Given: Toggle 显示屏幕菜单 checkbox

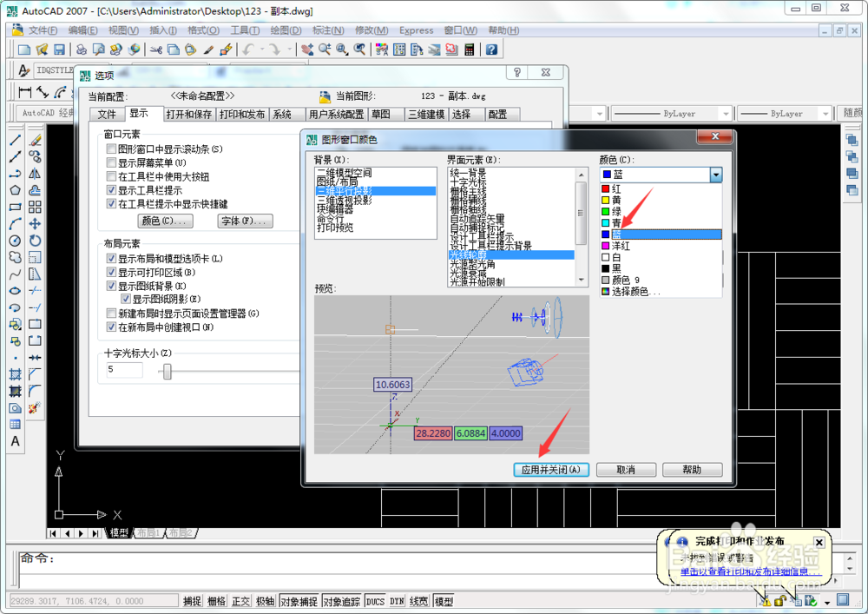Looking at the screenshot, I should pos(111,162).
